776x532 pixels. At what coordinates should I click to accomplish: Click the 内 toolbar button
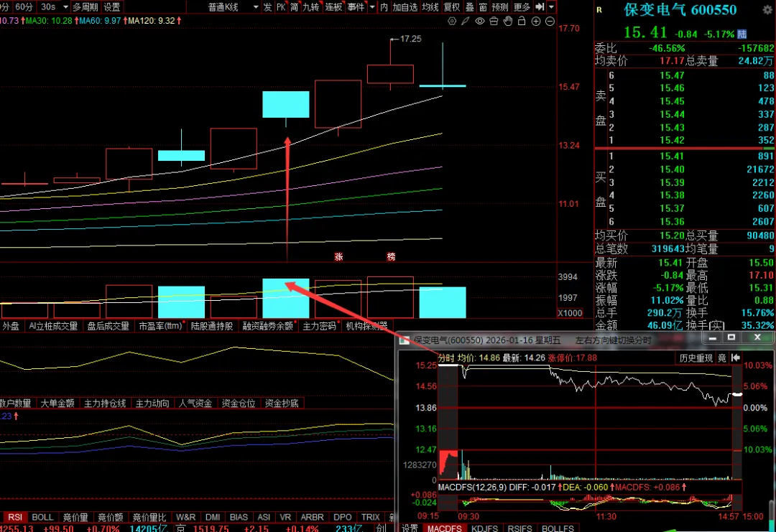coord(384,7)
